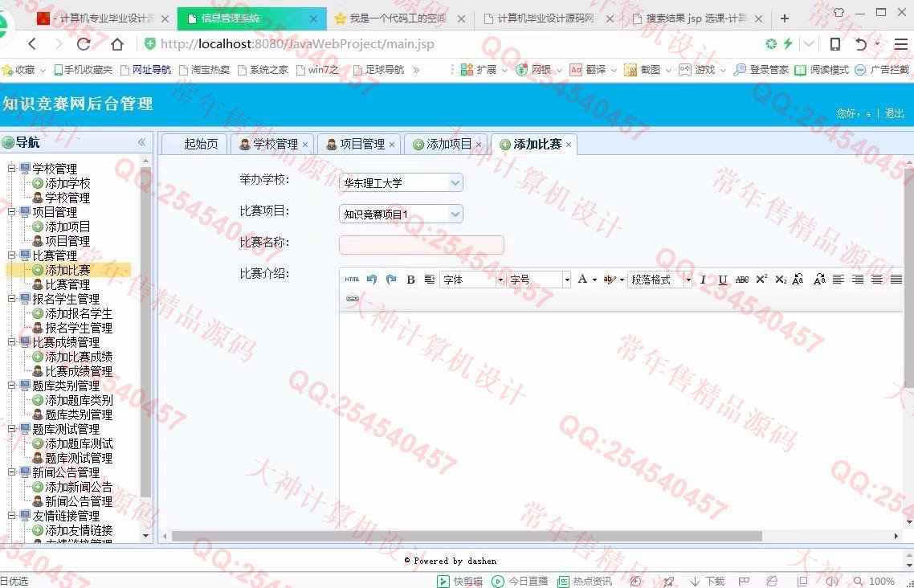The height and width of the screenshot is (588, 914).
Task: Click inside the 比赛介绍 editor text area
Action: (621, 419)
